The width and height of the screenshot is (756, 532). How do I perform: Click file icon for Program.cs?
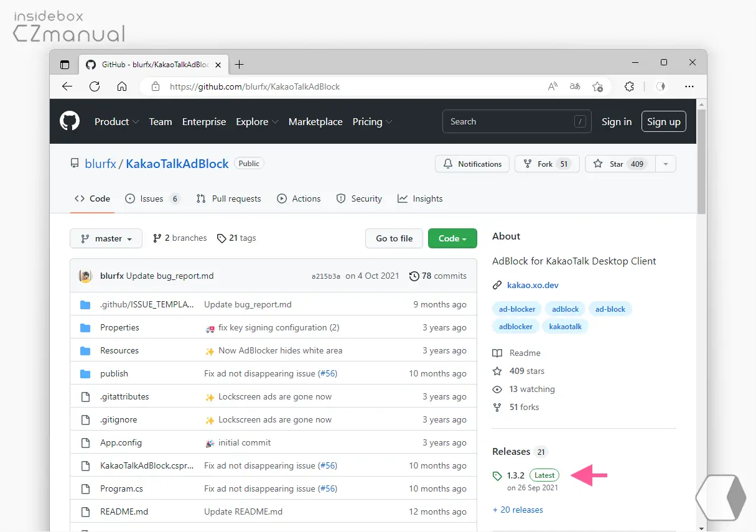(x=85, y=488)
